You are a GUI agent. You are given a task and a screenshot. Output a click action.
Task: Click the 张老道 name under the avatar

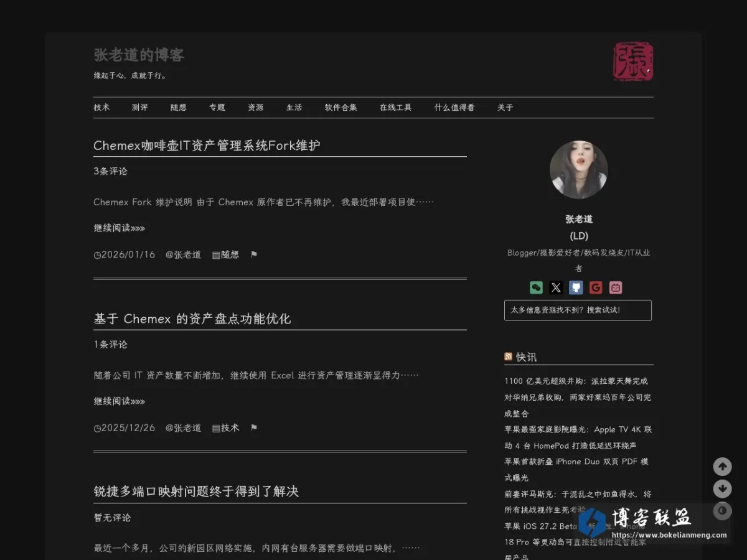pyautogui.click(x=579, y=219)
